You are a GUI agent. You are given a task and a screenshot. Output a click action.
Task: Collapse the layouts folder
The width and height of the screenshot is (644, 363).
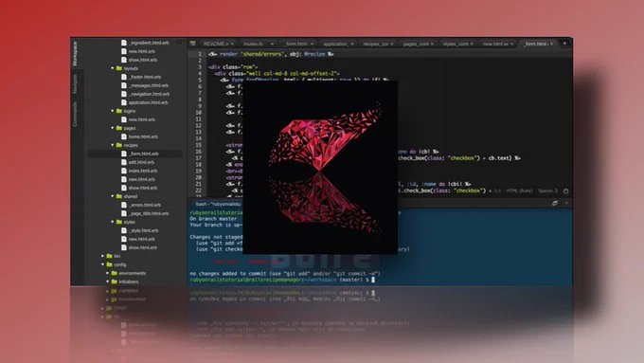pos(113,68)
